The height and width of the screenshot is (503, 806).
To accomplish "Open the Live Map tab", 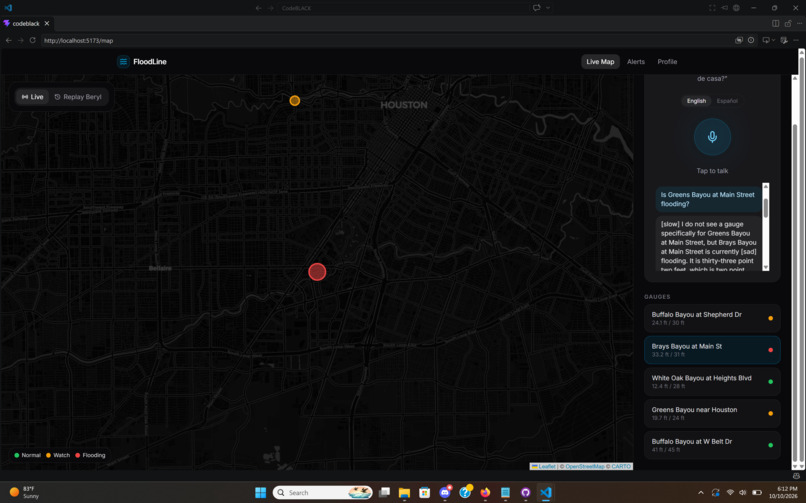I will (x=600, y=62).
